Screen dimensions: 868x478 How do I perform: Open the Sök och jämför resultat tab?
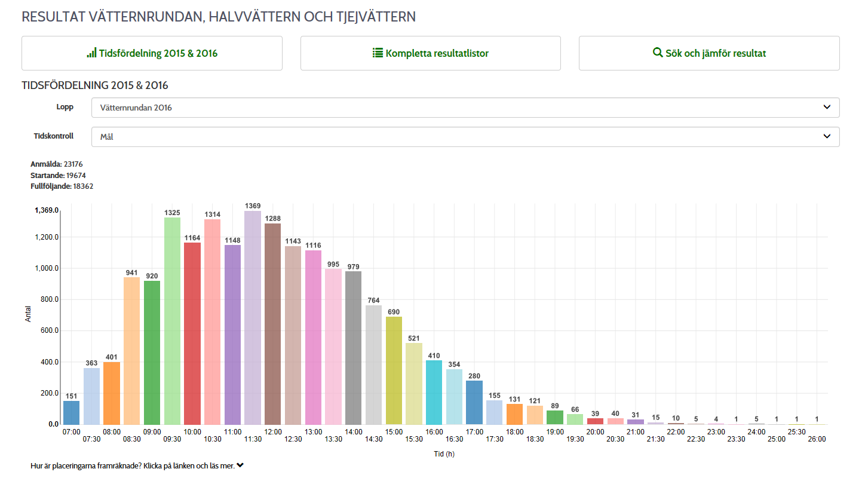click(x=709, y=53)
